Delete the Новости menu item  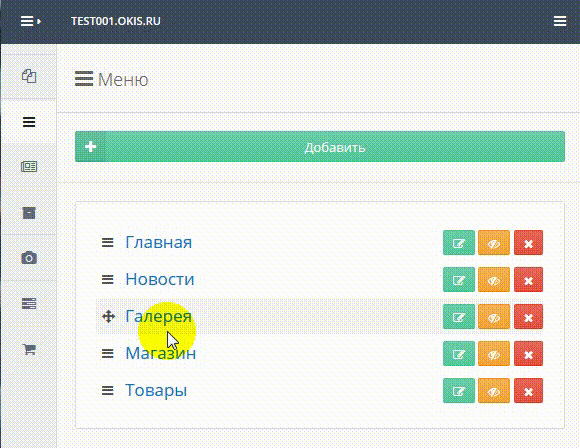pos(529,279)
